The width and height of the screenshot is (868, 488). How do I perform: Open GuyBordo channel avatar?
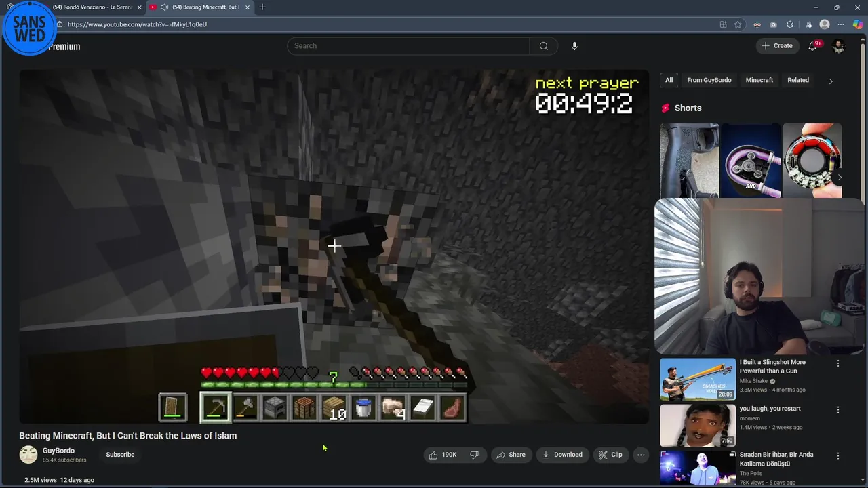pyautogui.click(x=28, y=455)
